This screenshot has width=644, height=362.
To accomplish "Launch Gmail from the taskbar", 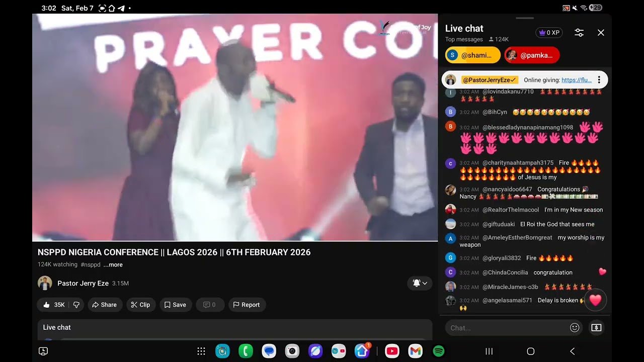I will (x=415, y=351).
